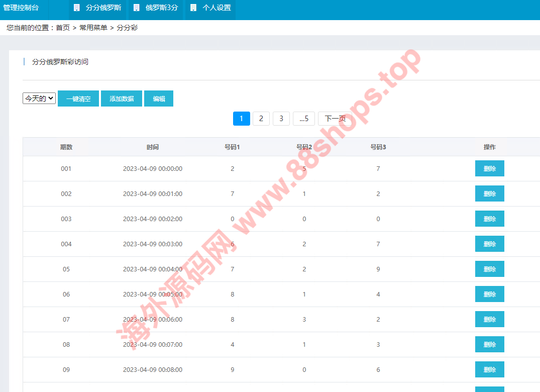This screenshot has width=540, height=392.
Task: Switch to the 个人设置 tab
Action: (x=217, y=8)
